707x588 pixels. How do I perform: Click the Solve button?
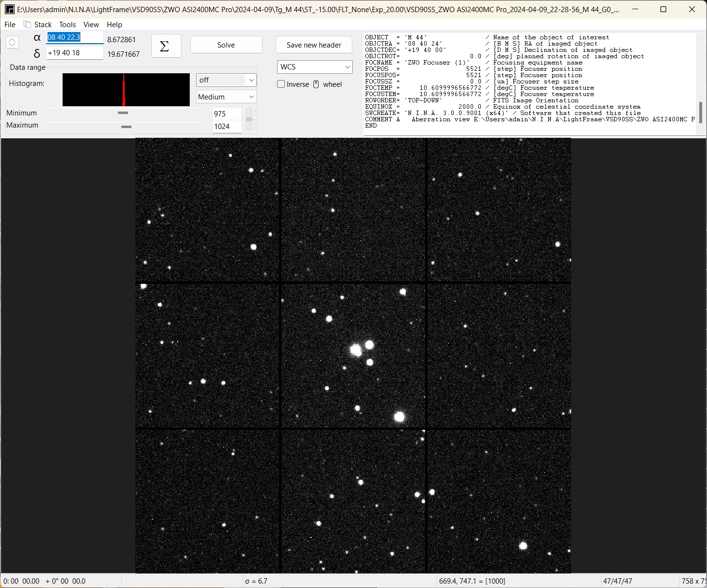(226, 45)
